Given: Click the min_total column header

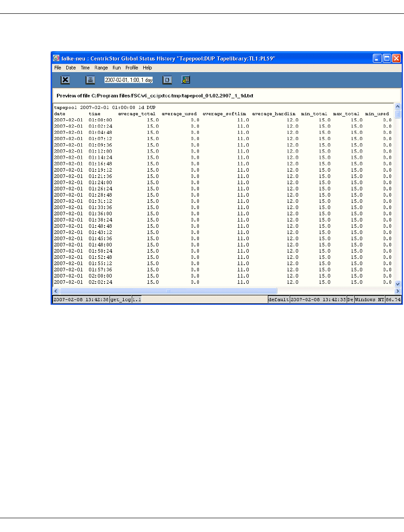Looking at the screenshot, I should click(x=314, y=114).
